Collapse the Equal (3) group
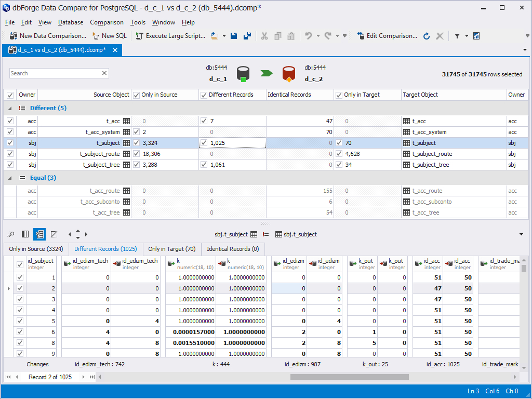Viewport: 532px width, 399px height. (10, 177)
